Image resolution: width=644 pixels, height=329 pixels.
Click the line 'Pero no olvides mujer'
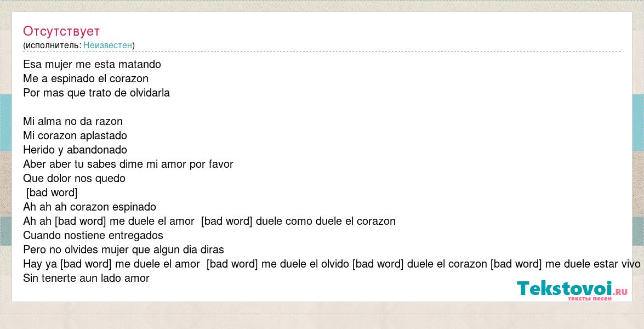[x=124, y=249]
